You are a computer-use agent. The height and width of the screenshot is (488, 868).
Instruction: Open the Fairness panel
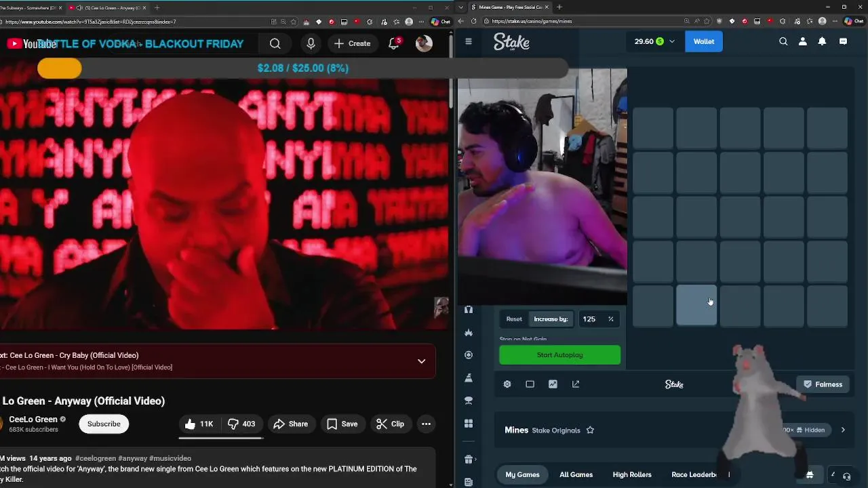[822, 384]
